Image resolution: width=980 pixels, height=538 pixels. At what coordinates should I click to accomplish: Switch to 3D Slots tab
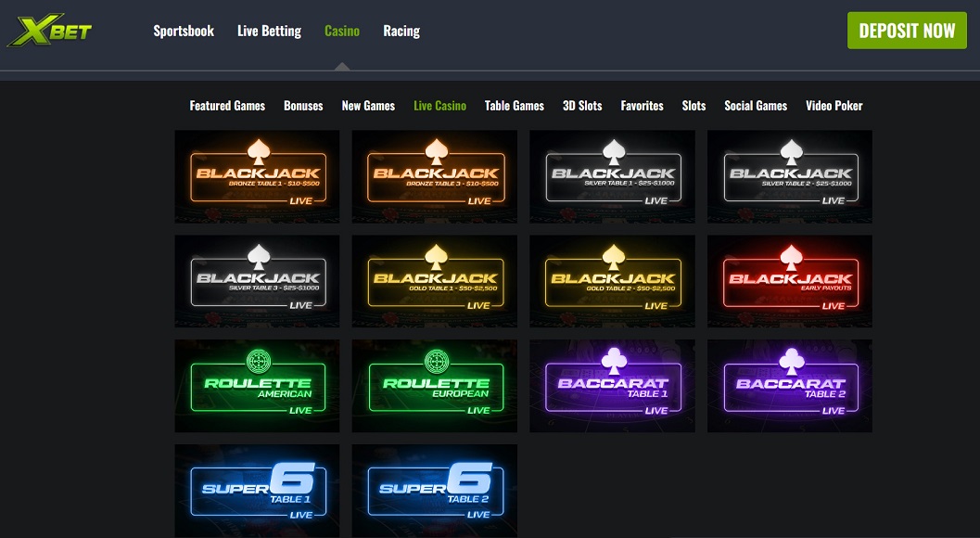click(582, 106)
